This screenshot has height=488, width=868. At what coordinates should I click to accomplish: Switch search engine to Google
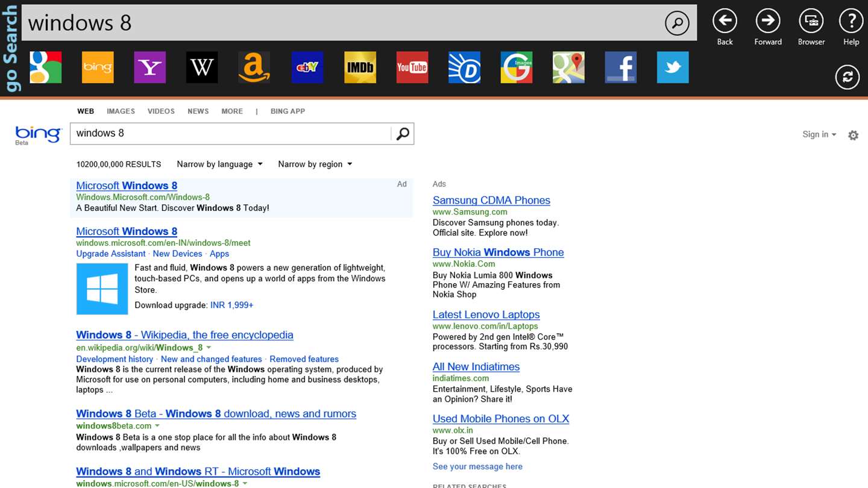[x=46, y=67]
